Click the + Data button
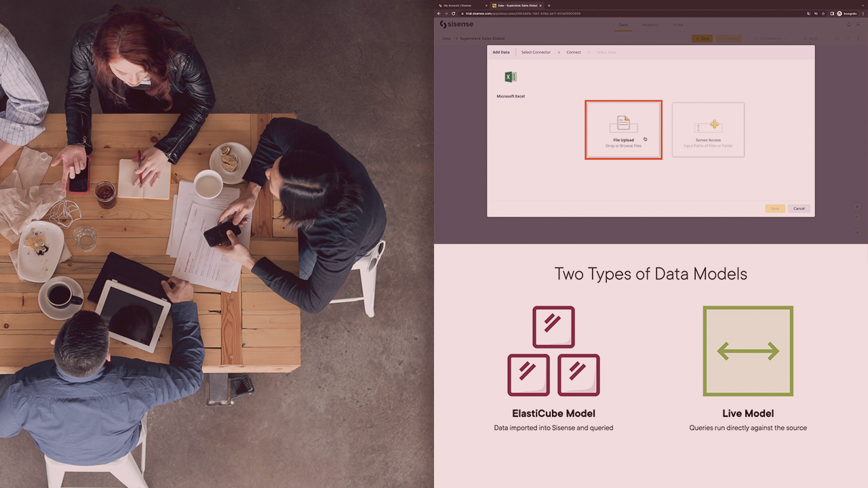The image size is (868, 488). pyautogui.click(x=702, y=39)
